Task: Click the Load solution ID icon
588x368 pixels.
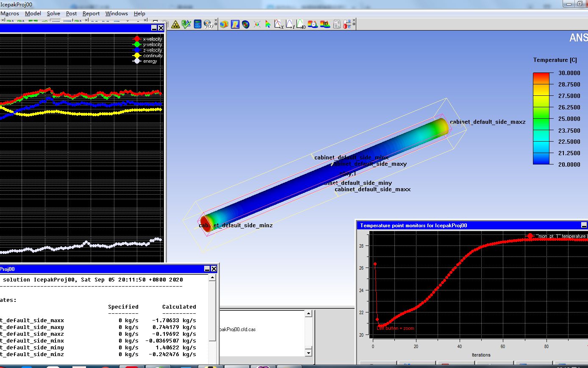Action: (x=325, y=24)
